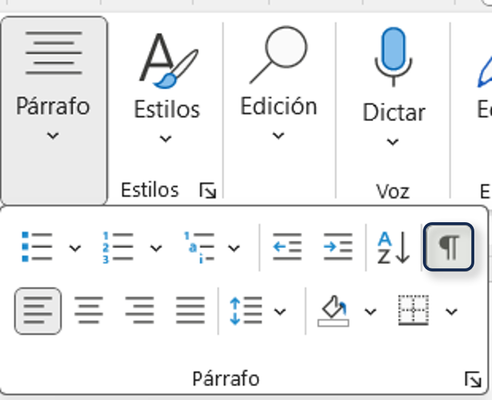Expand the numbering format dropdown arrow
Viewport: 492px width, 400px height.
point(156,248)
